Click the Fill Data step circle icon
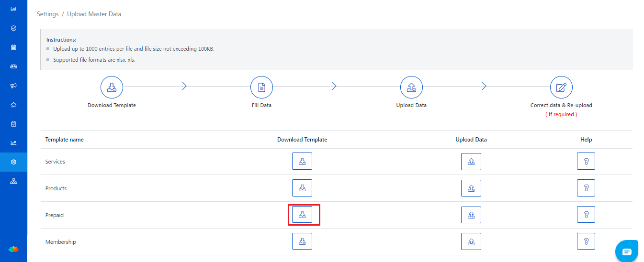This screenshot has height=262, width=644. [x=261, y=87]
